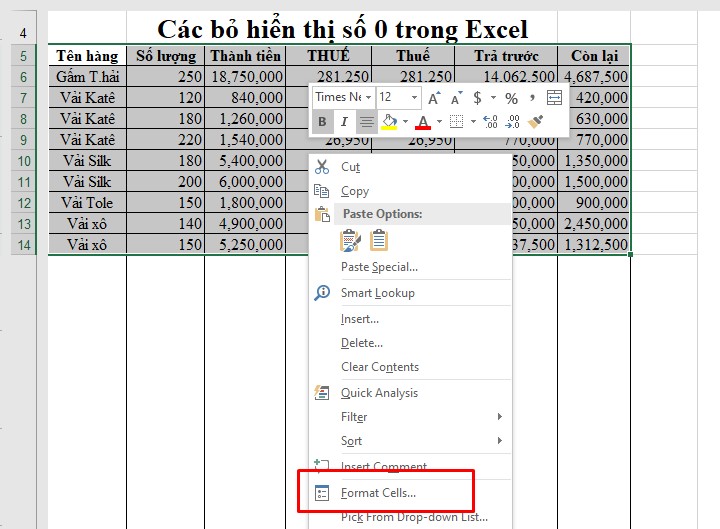This screenshot has width=720, height=529.
Task: Choose the first Paste Options clipboard icon
Action: click(350, 240)
